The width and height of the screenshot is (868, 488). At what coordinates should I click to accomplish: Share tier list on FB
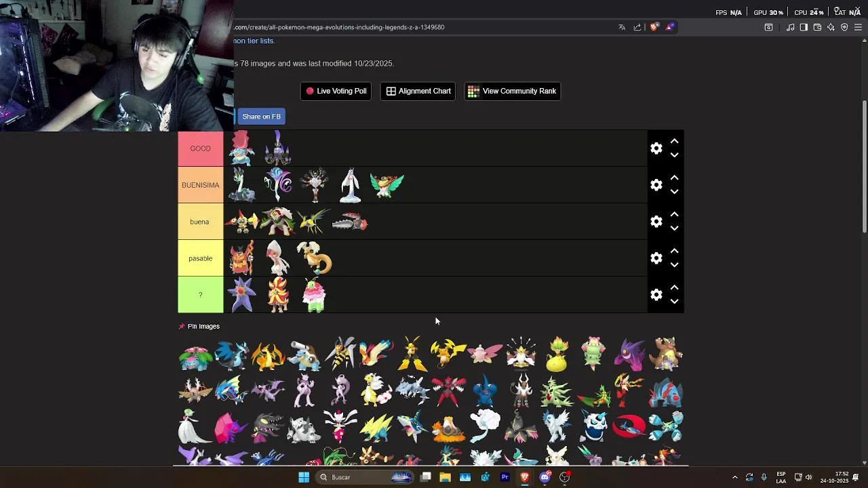[260, 117]
